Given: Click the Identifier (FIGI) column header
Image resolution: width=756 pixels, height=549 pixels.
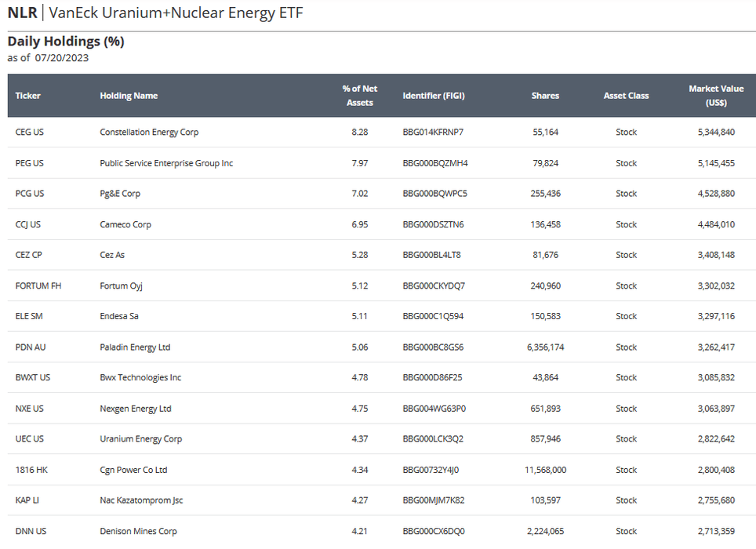Looking at the screenshot, I should tap(434, 96).
